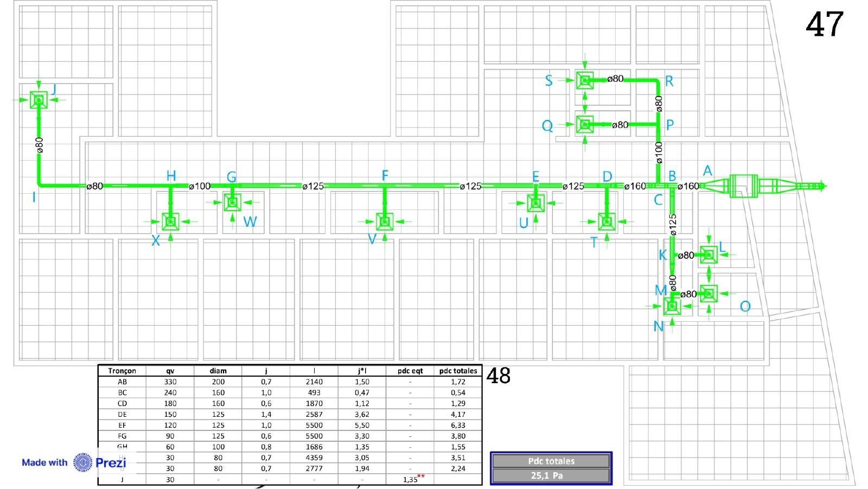Select node label P on the diagram
868x489 pixels.
(x=670, y=125)
